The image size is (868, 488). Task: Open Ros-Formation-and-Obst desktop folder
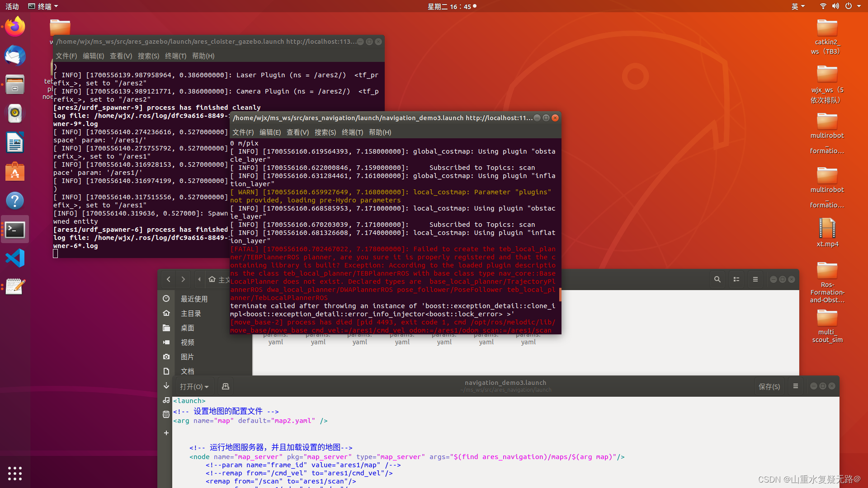coord(827,282)
